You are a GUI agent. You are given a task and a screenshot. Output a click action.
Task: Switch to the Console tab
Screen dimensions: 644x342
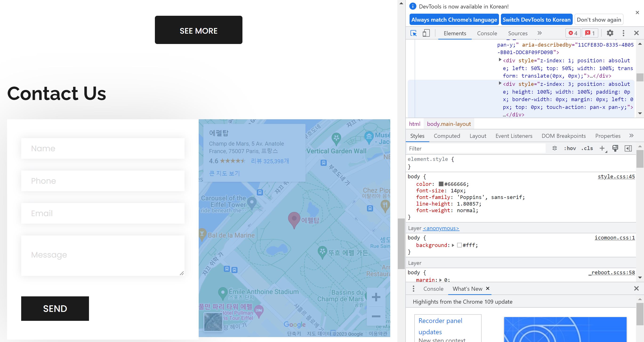pos(487,33)
